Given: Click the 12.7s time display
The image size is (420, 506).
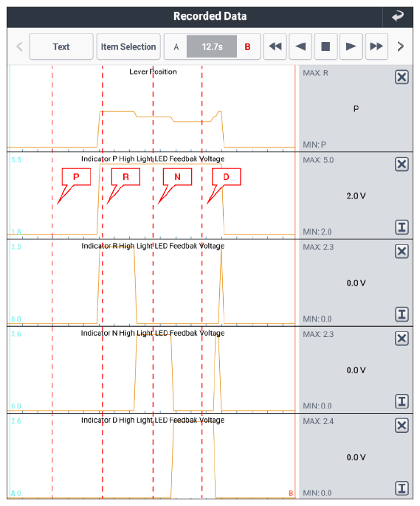Looking at the screenshot, I should (212, 47).
